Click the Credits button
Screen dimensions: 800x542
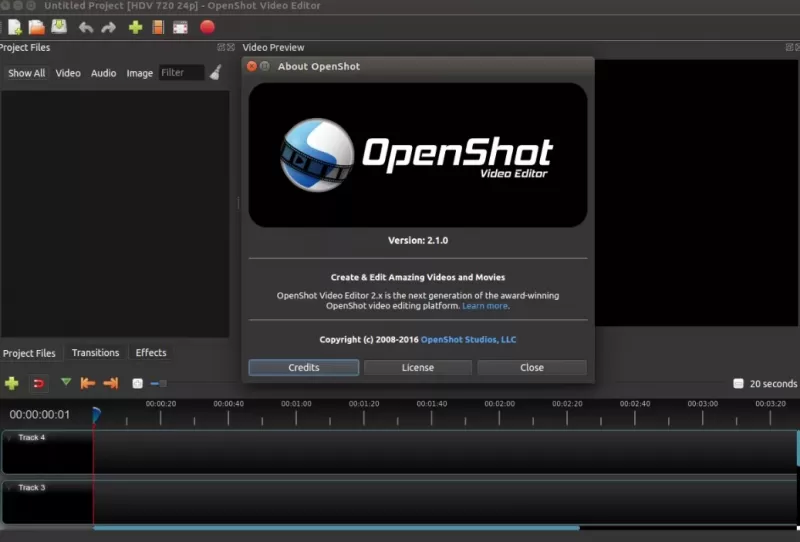(x=303, y=367)
